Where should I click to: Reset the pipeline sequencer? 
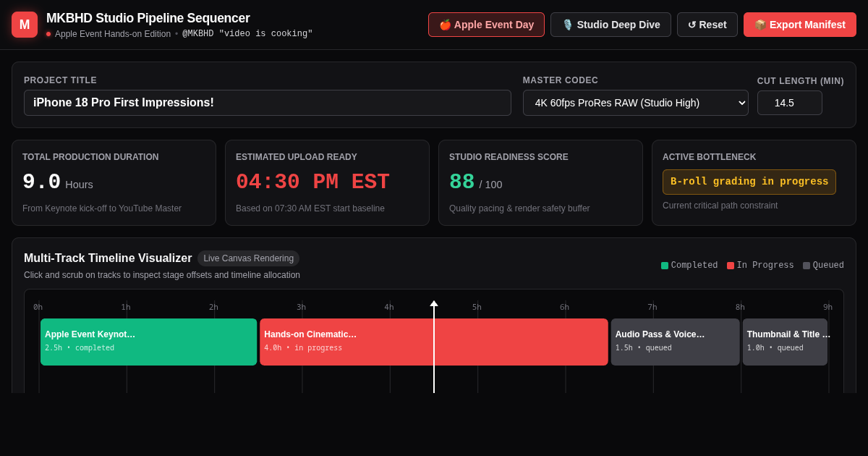tap(707, 25)
